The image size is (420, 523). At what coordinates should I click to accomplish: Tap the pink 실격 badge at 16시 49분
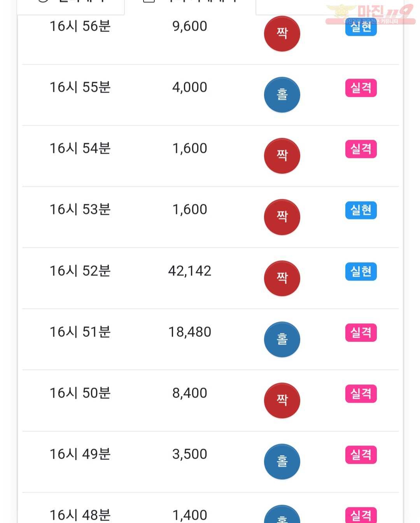point(361,455)
